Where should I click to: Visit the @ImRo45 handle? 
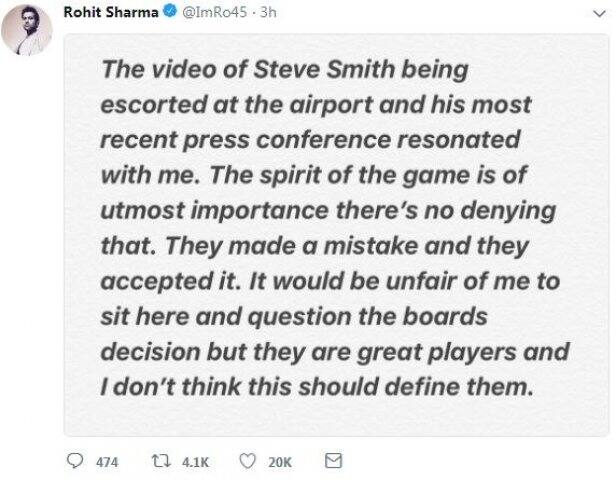[x=214, y=12]
